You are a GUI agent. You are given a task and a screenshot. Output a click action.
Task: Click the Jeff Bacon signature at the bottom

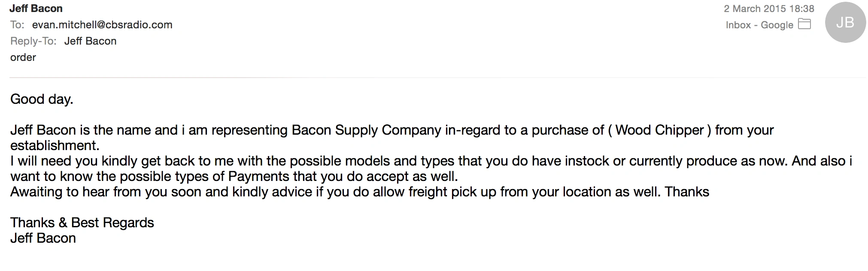point(43,238)
